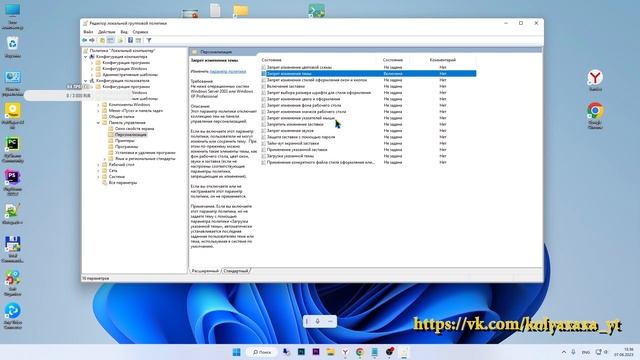The width and height of the screenshot is (640, 360).
Task: Open the Вид menu
Action: 124,32
